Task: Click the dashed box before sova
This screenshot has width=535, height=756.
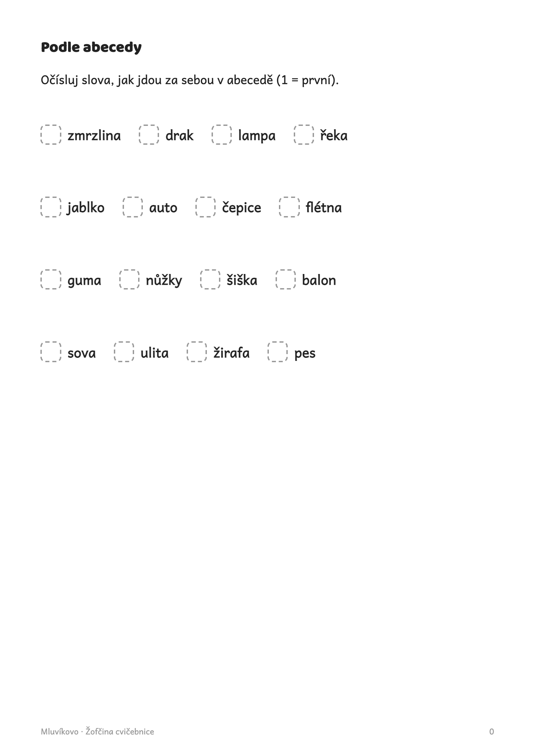Action: (51, 352)
